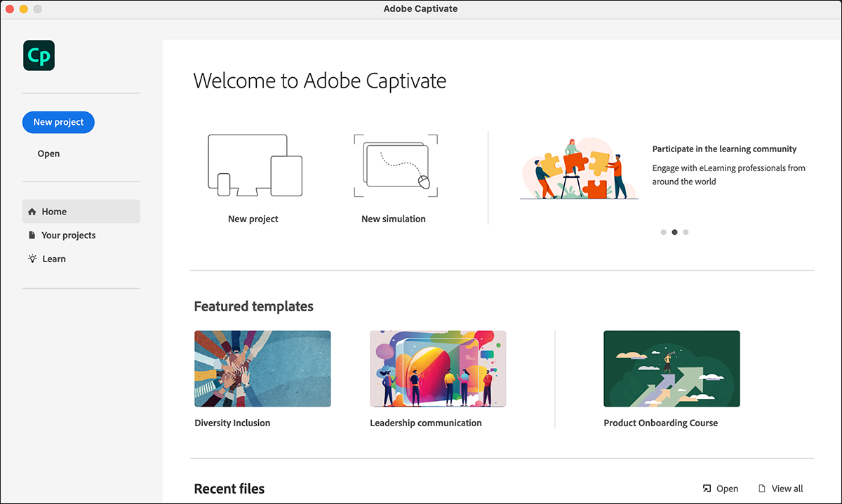The height and width of the screenshot is (504, 842).
Task: Switch to the Learn tab
Action: click(x=53, y=258)
